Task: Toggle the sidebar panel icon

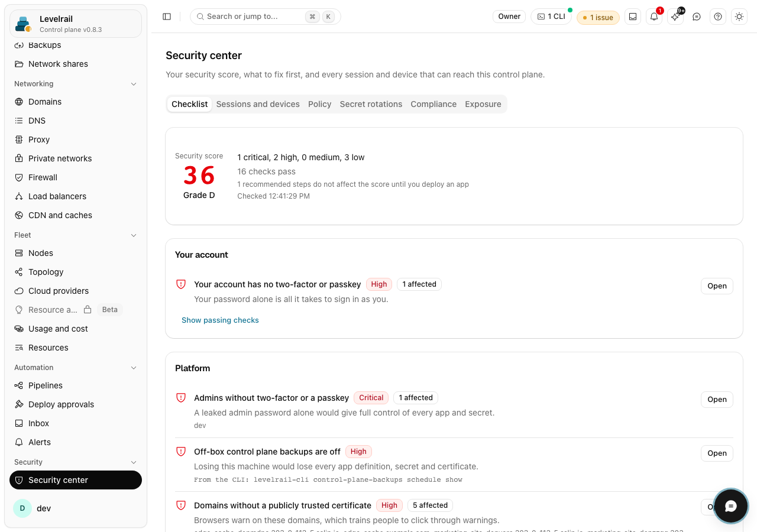Action: coord(167,17)
